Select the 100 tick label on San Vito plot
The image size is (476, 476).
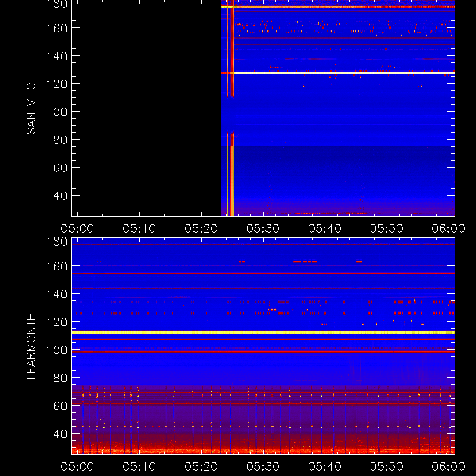[x=57, y=112]
